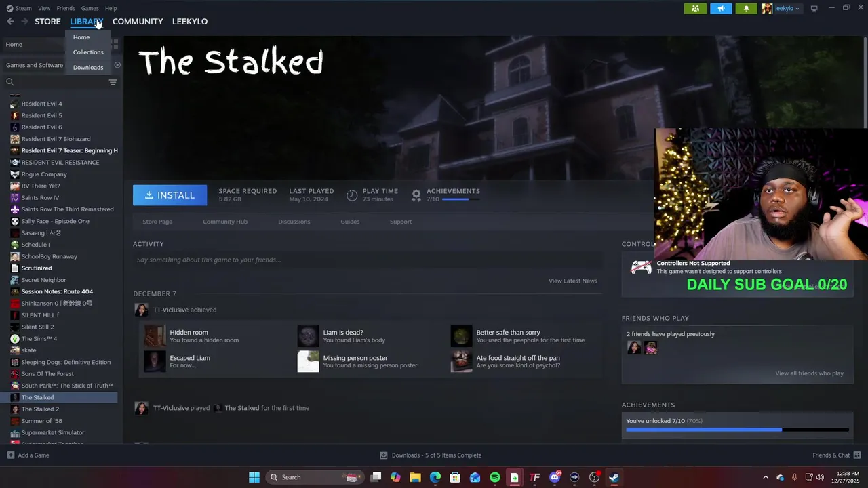The height and width of the screenshot is (488, 868).
Task: Open the Games menu
Action: pos(90,8)
